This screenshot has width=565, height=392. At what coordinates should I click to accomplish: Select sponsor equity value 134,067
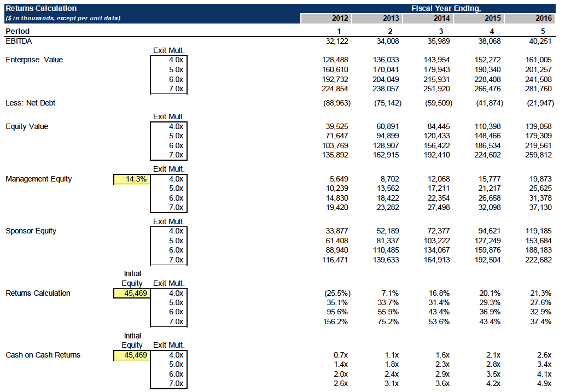(x=436, y=250)
